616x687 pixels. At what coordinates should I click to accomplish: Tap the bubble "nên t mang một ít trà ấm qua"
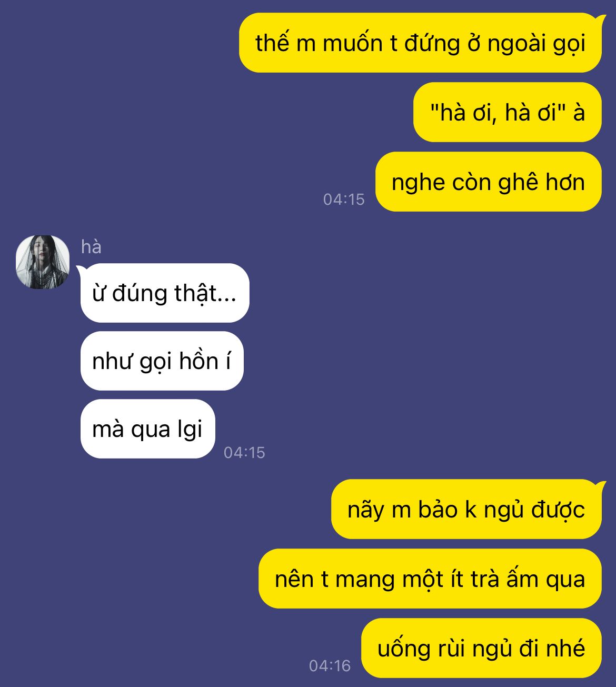coord(430,579)
